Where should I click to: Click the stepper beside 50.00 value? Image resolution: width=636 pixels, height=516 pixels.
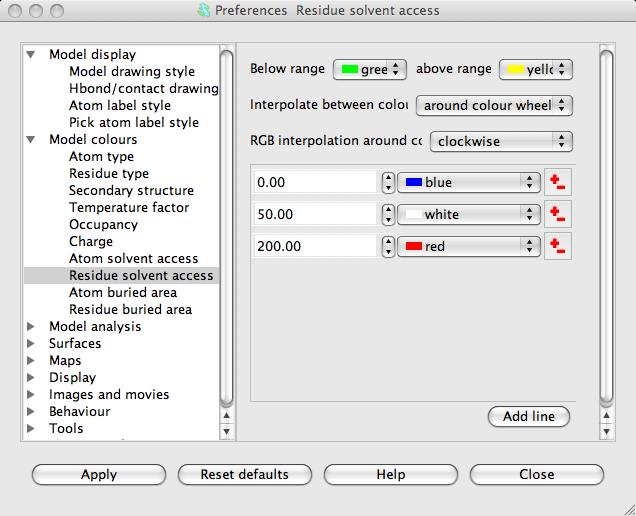388,215
